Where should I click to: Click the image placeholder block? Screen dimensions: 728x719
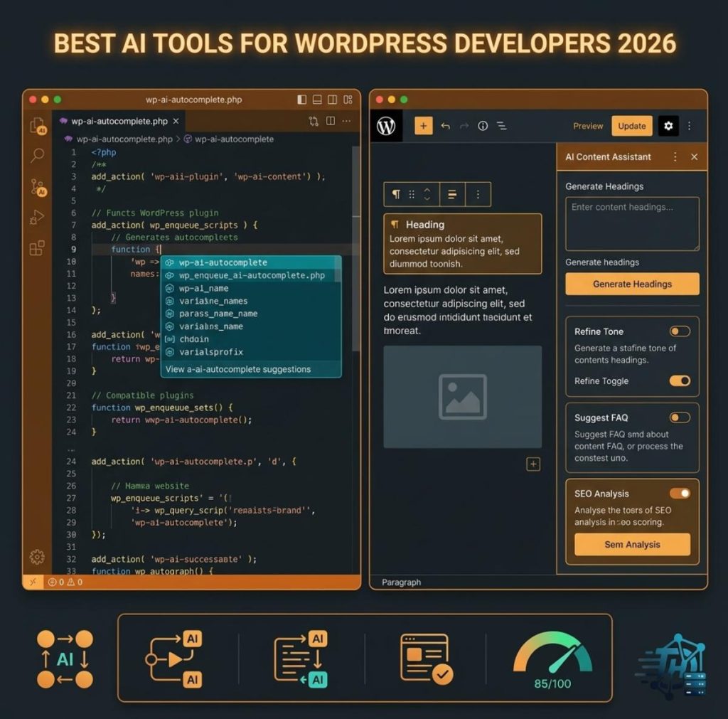click(x=462, y=397)
